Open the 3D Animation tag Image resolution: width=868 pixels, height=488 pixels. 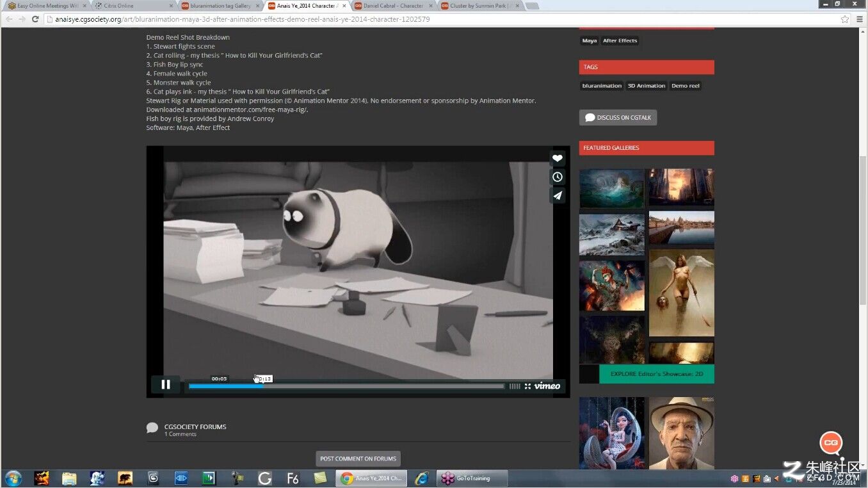click(647, 86)
